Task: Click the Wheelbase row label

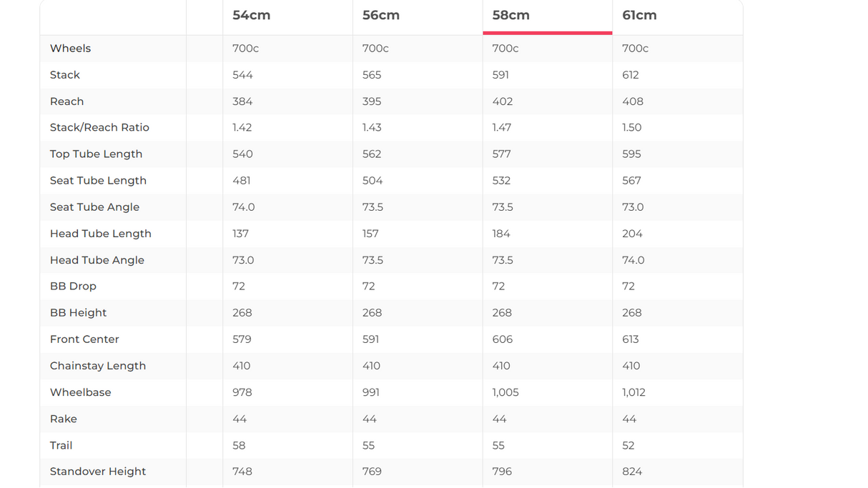Action: pyautogui.click(x=81, y=392)
